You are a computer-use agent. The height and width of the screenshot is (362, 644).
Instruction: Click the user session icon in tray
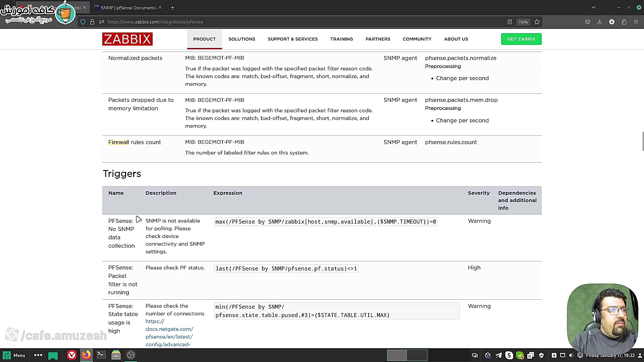coord(640,355)
